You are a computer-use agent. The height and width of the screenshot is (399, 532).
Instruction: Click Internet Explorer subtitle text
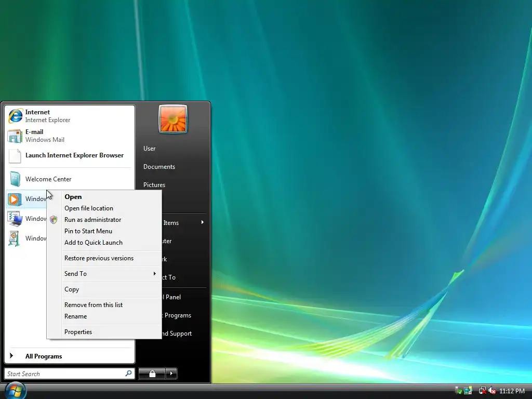coord(48,120)
